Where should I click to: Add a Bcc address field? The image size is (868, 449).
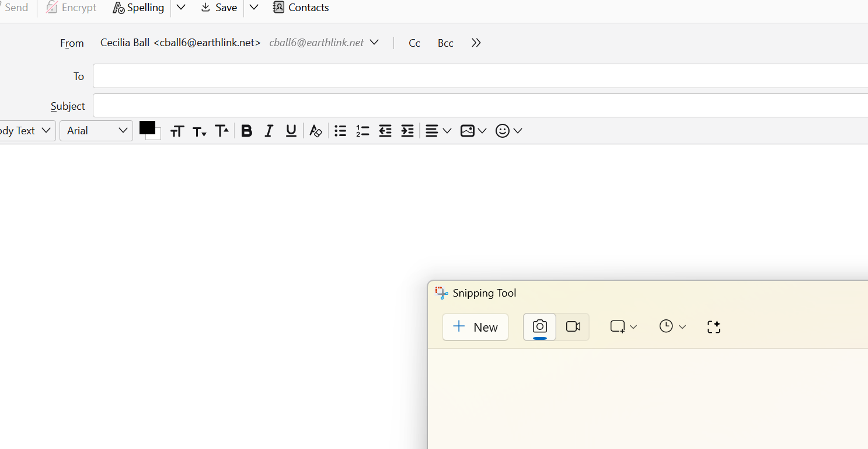(x=445, y=43)
